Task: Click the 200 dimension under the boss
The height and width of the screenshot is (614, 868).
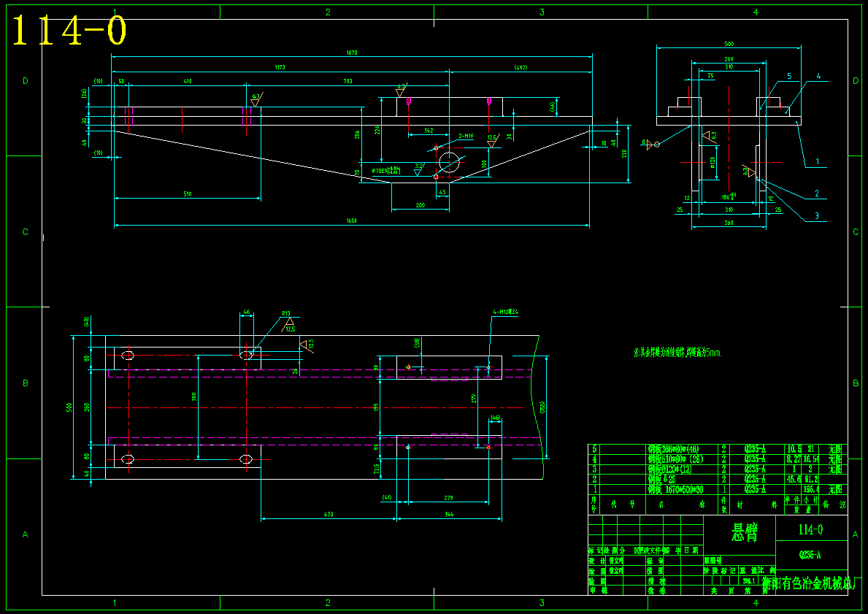Action: point(420,205)
